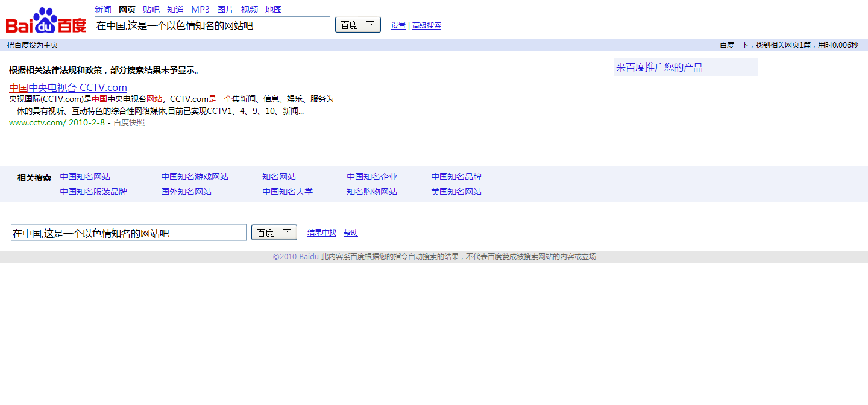Select related search 美国知名网站
868x405 pixels.
click(x=456, y=192)
